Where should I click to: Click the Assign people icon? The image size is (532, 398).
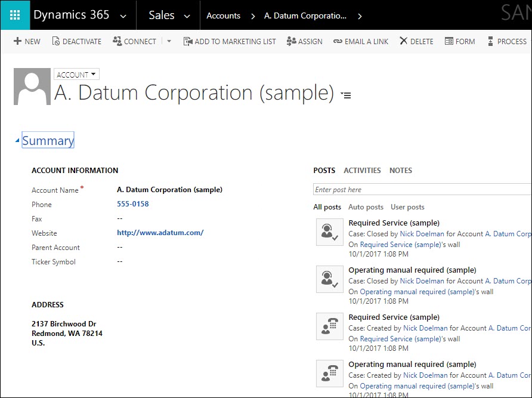[x=291, y=41]
